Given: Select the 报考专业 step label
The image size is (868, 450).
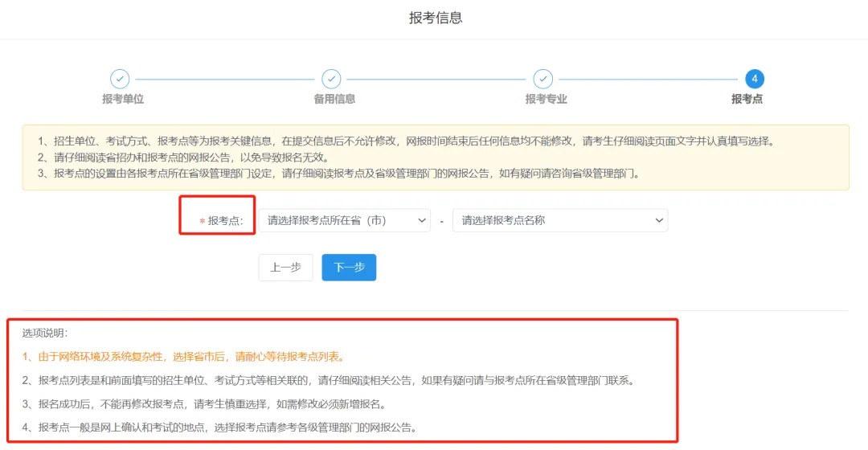Looking at the screenshot, I should tap(547, 99).
